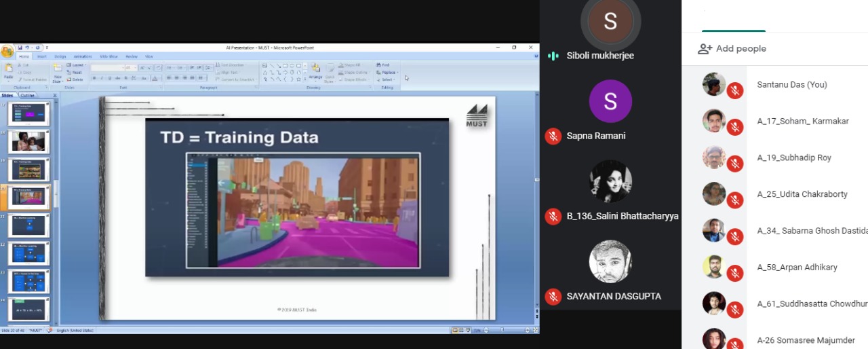Click the Office button in PowerPoint

pos(7,52)
